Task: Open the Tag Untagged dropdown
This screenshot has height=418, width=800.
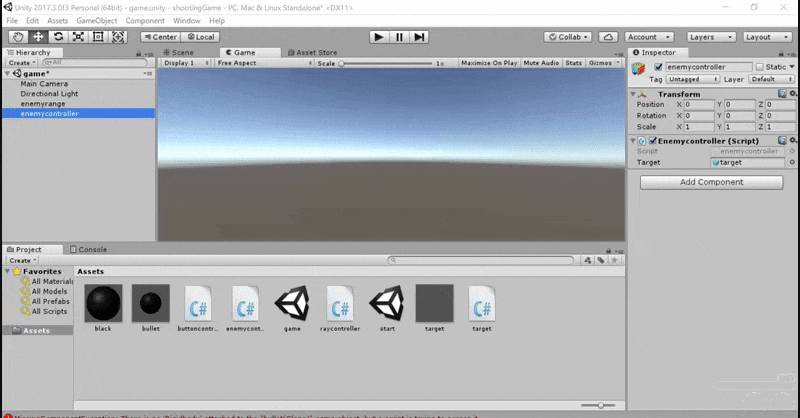Action: 692,79
